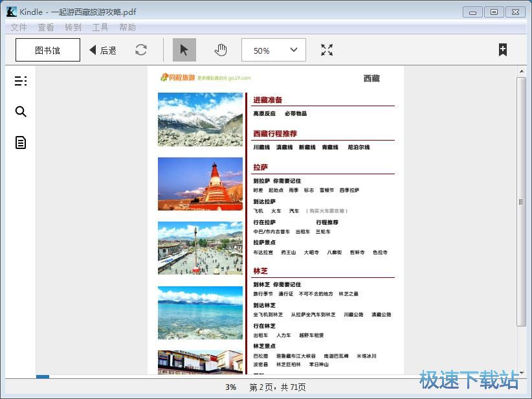
Task: Open the notes panel in sidebar
Action: click(x=20, y=142)
